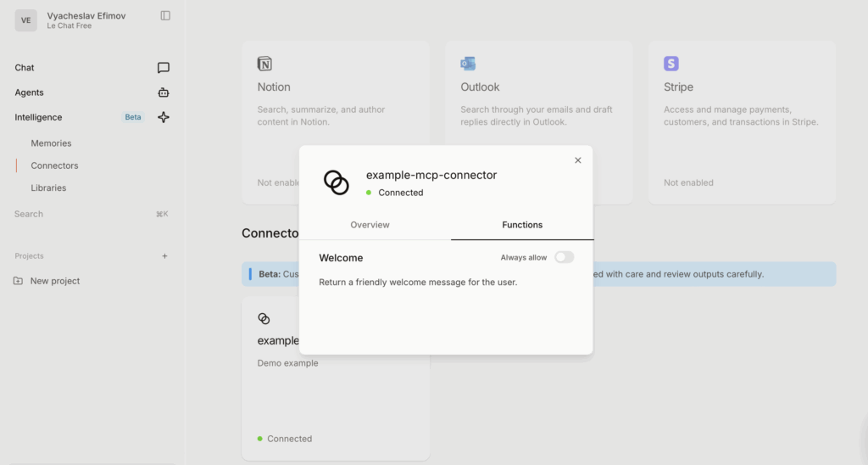Collapse the sidebar panel icon
Screen dimensions: 868x465
click(165, 15)
